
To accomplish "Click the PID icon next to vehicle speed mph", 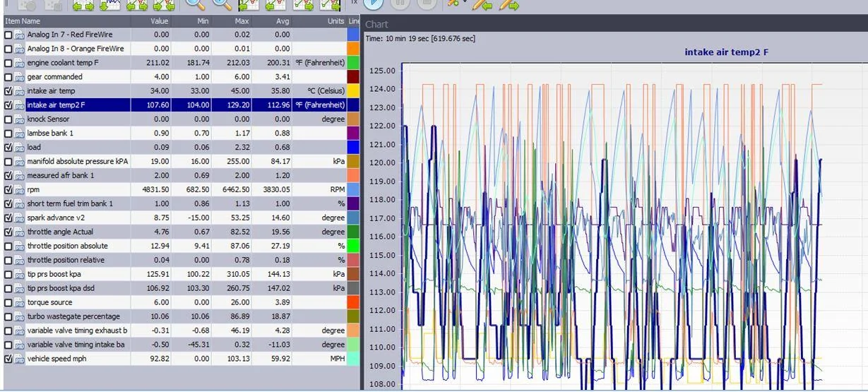I will point(20,360).
